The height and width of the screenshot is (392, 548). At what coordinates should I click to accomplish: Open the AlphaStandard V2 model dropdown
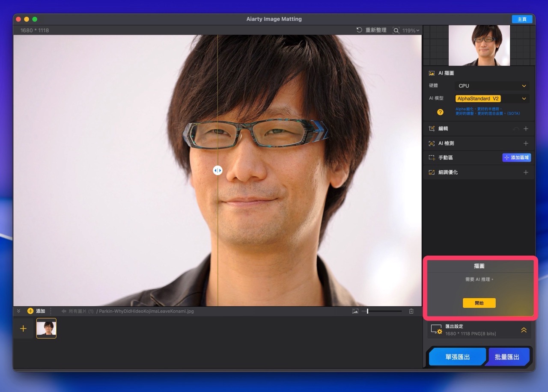coord(491,98)
